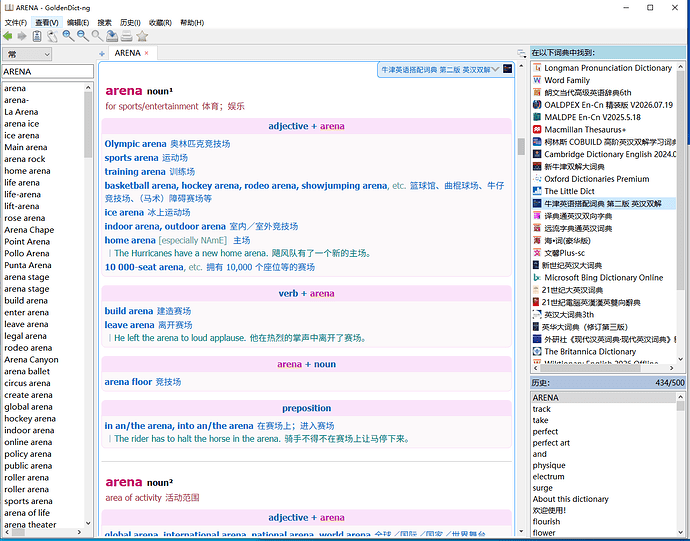690x541 pixels.
Task: Follow the Olympic arena link
Action: 135,144
